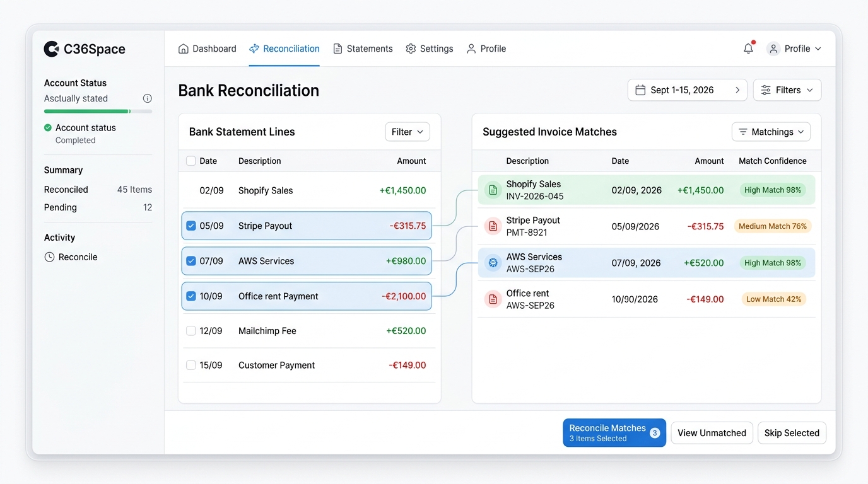Image resolution: width=868 pixels, height=484 pixels.
Task: Click the red document icon for Office rent invoice
Action: pos(493,299)
